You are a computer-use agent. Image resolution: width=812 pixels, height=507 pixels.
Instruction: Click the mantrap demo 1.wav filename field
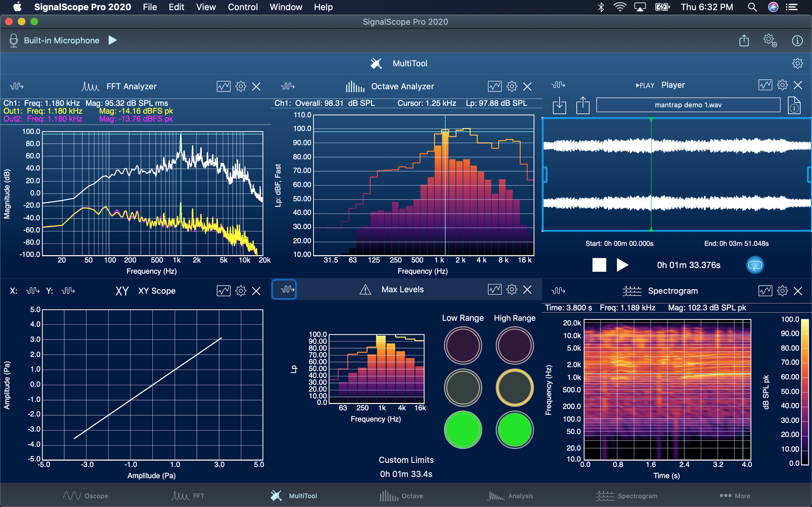coord(688,105)
